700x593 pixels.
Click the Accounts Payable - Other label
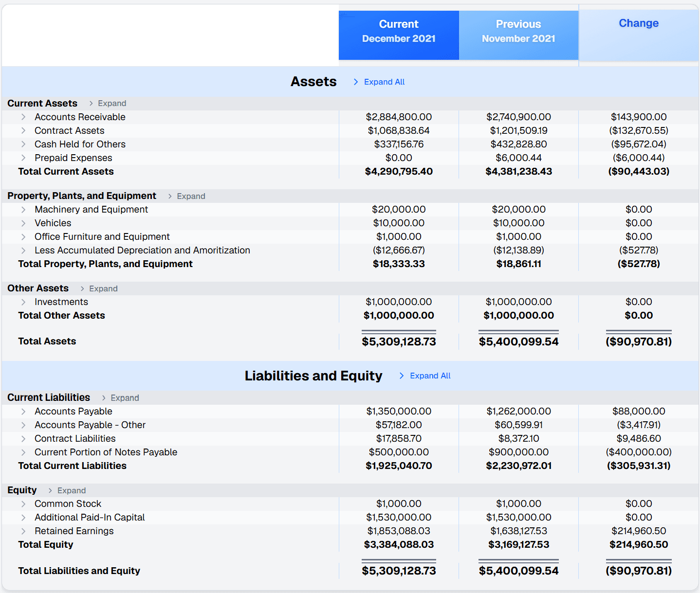(90, 425)
